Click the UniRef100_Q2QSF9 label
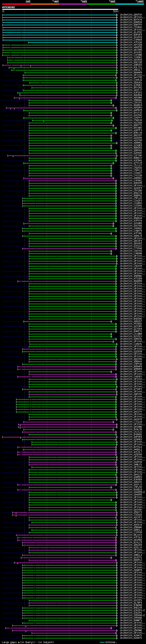Image resolution: width=146 pixels, height=644 pixels. (131, 188)
